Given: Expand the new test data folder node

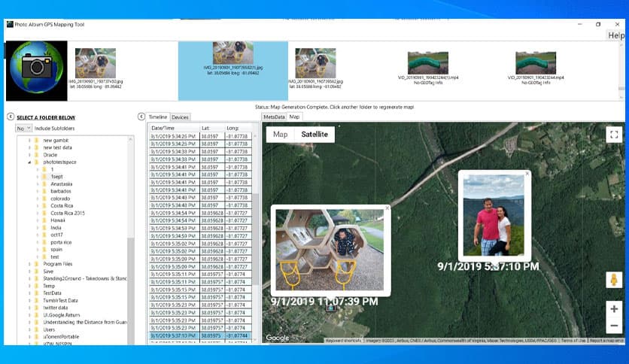Looking at the screenshot, I should click(x=29, y=147).
